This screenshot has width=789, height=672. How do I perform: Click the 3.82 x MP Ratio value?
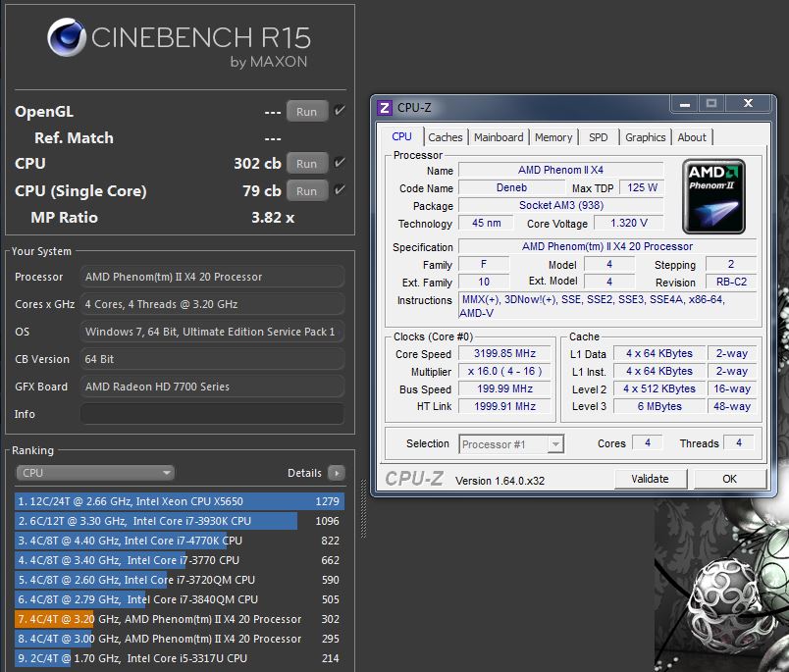(x=273, y=217)
